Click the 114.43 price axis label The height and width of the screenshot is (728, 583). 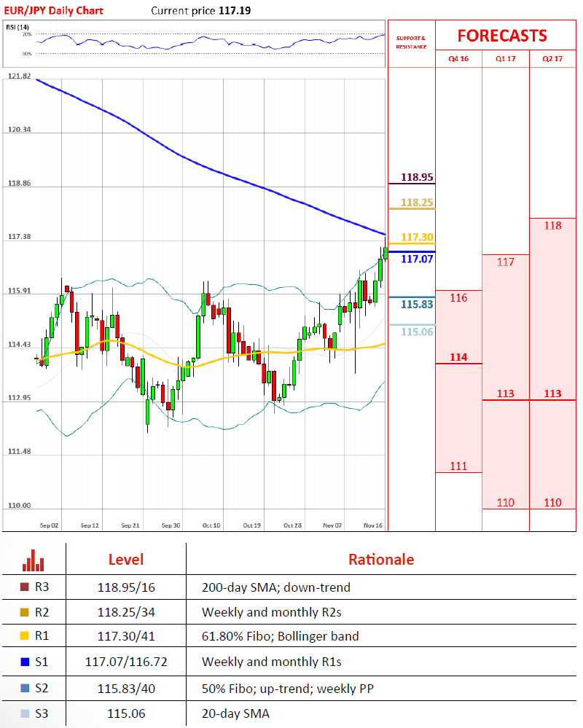(x=20, y=345)
